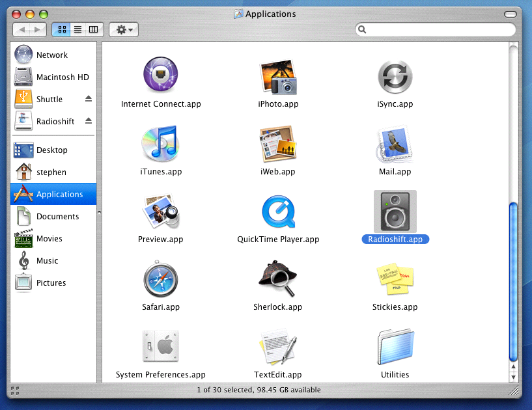Viewport: 532px width, 410px height.
Task: Click the Sherlock.app name label
Action: pyautogui.click(x=277, y=307)
